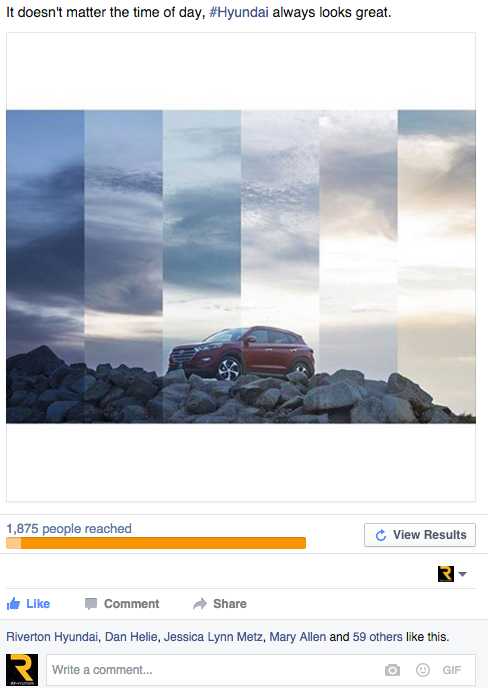Open Jessica Lynn Metz profile link

click(213, 637)
